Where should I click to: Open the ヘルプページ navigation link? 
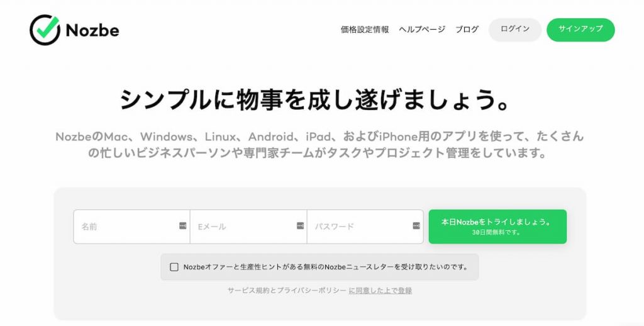pyautogui.click(x=422, y=30)
